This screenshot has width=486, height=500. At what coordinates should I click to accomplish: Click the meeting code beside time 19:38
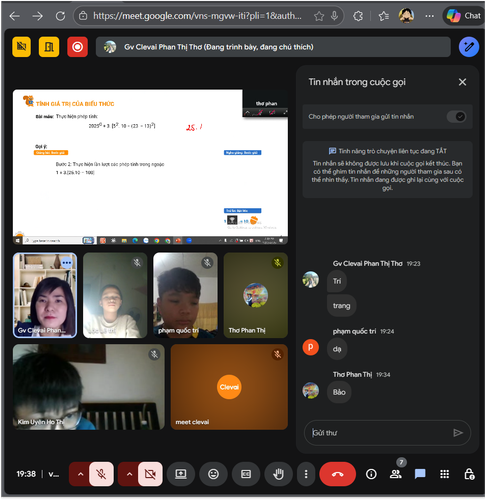tap(54, 474)
